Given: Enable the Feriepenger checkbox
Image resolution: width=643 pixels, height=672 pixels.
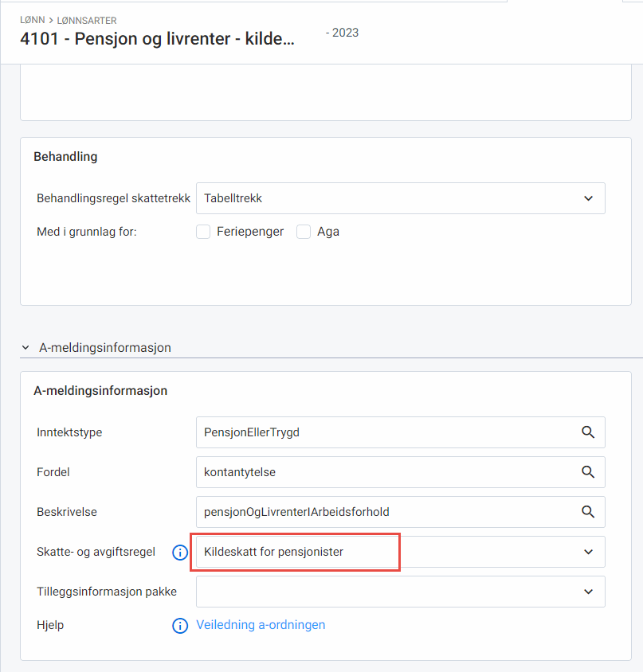Looking at the screenshot, I should click(x=202, y=231).
